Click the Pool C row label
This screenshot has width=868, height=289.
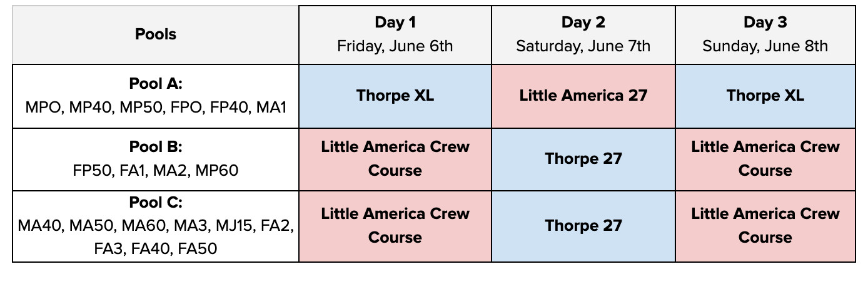click(156, 203)
